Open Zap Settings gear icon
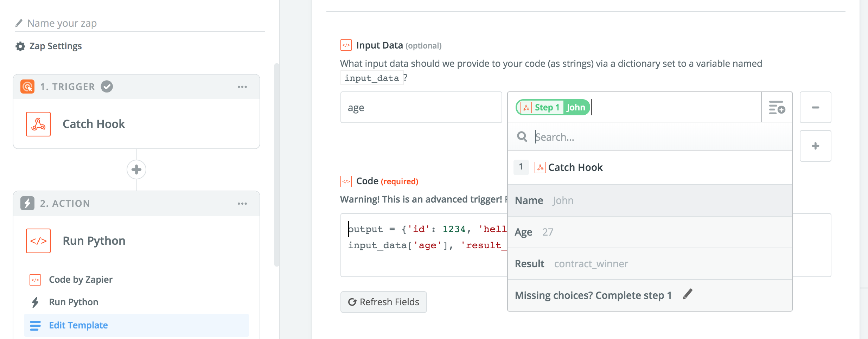868x339 pixels. point(20,46)
